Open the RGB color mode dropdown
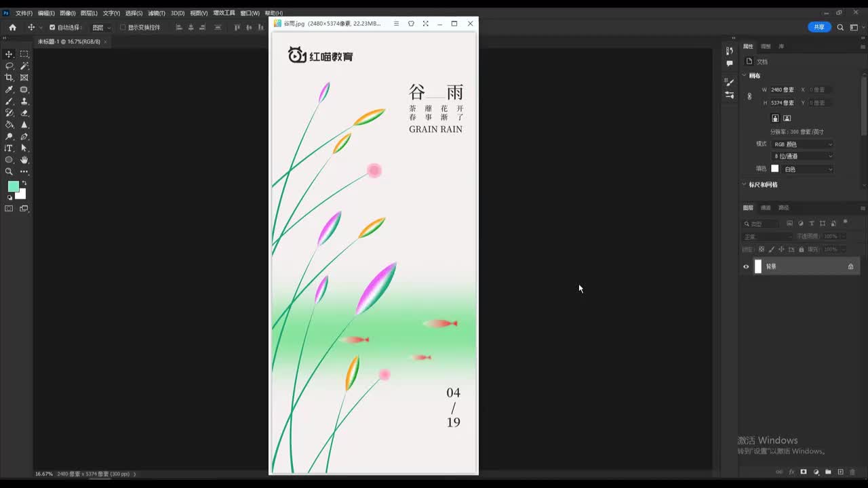Screen dimensions: 868x488 [803, 144]
